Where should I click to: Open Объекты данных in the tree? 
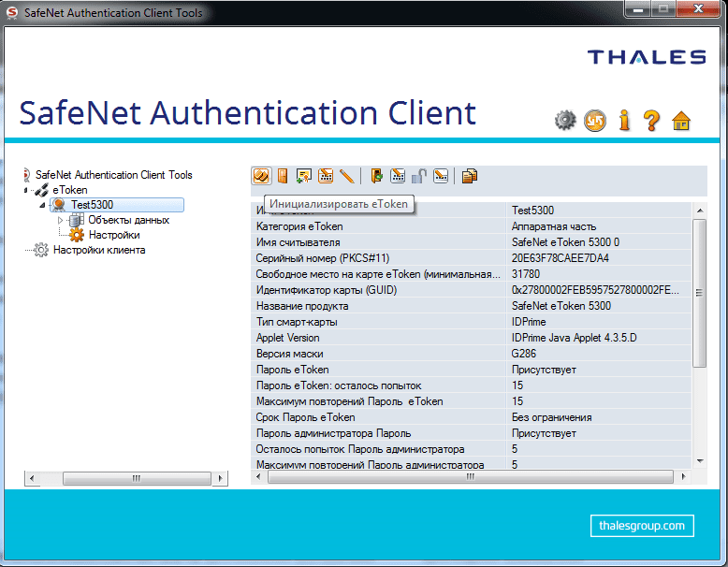[x=128, y=220]
